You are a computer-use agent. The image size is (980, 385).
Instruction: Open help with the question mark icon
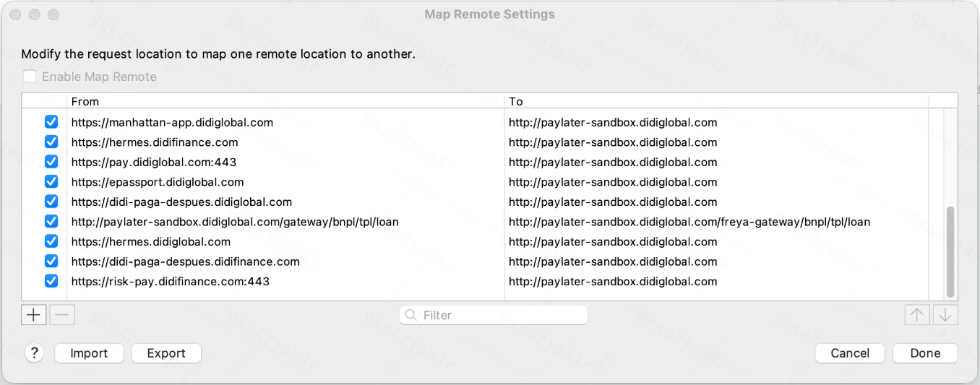coord(34,353)
